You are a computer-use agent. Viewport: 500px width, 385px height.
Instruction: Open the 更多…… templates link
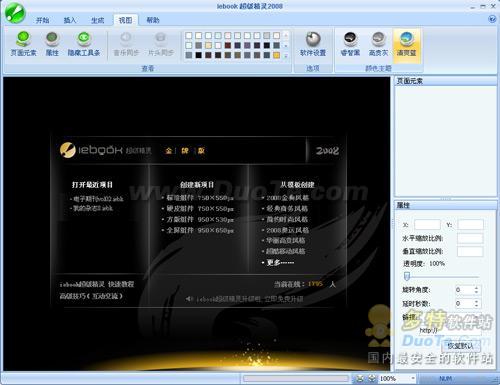[x=280, y=263]
